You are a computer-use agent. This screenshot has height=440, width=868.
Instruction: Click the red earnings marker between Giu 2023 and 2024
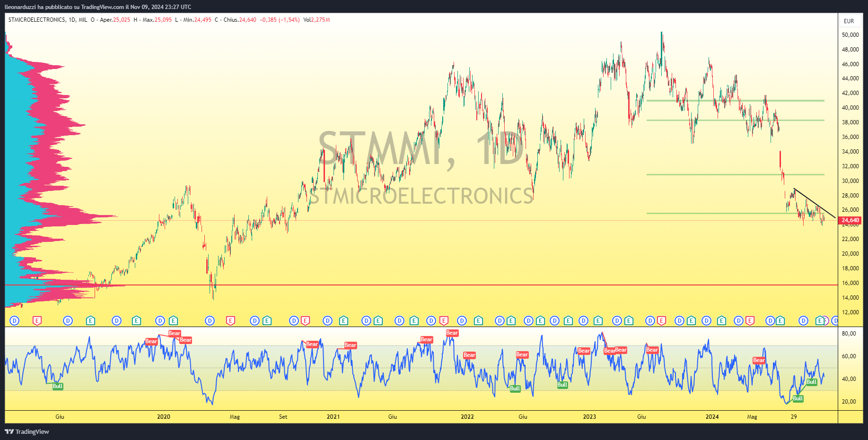point(661,321)
